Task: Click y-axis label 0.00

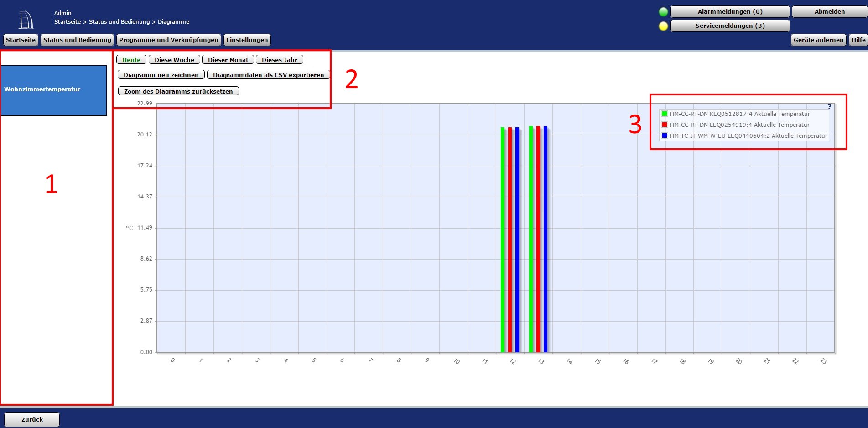Action: (146, 352)
